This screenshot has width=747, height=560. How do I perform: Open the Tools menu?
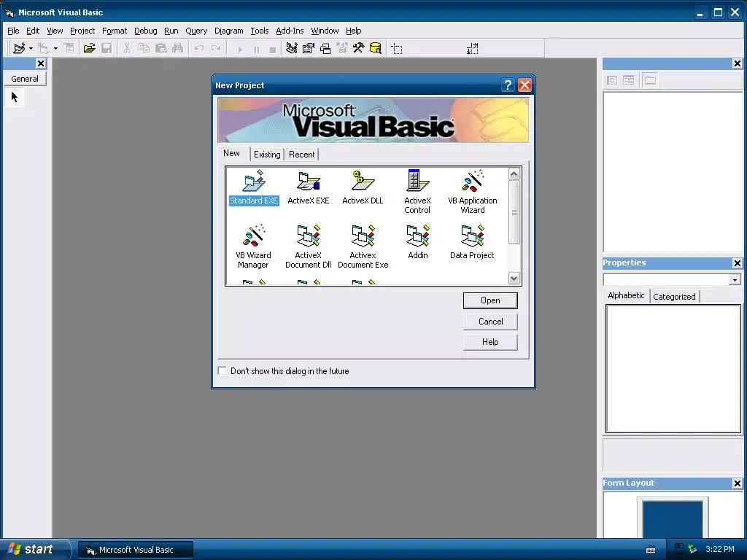pos(260,31)
